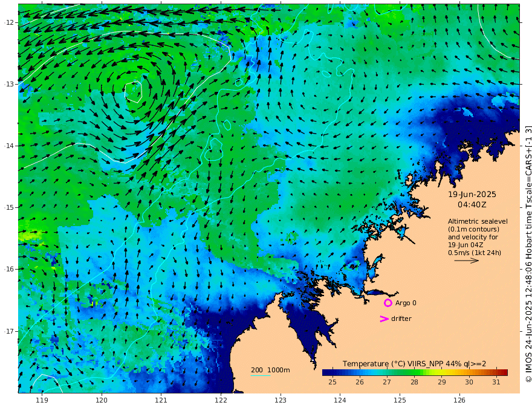Image resolution: width=532 pixels, height=411 pixels.
Task: Click the IMOS copyright vertical text
Action: pyautogui.click(x=528, y=254)
